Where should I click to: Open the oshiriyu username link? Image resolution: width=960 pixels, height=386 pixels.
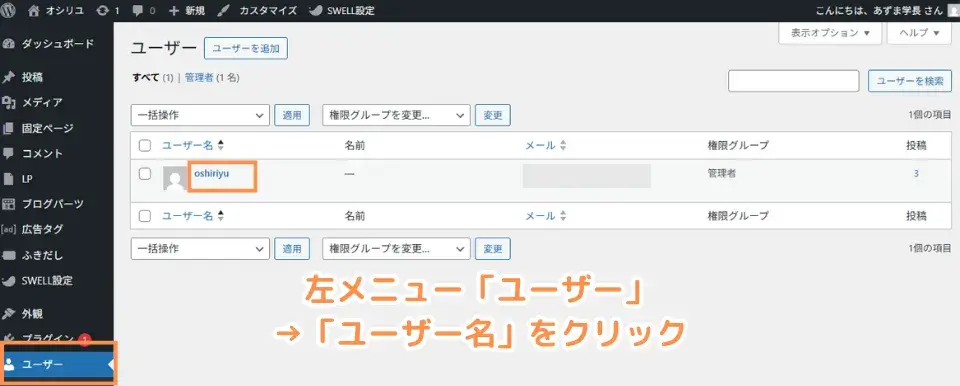point(211,173)
